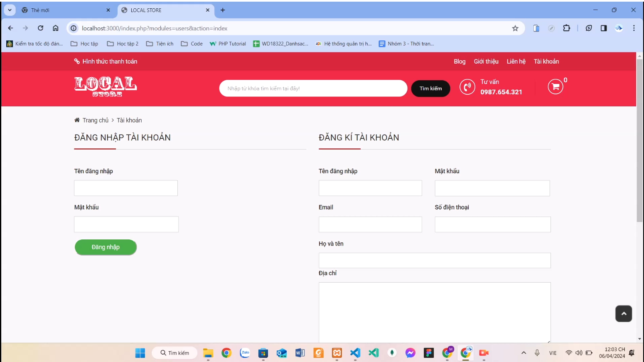Click the Đăng nhập button

pyautogui.click(x=106, y=247)
